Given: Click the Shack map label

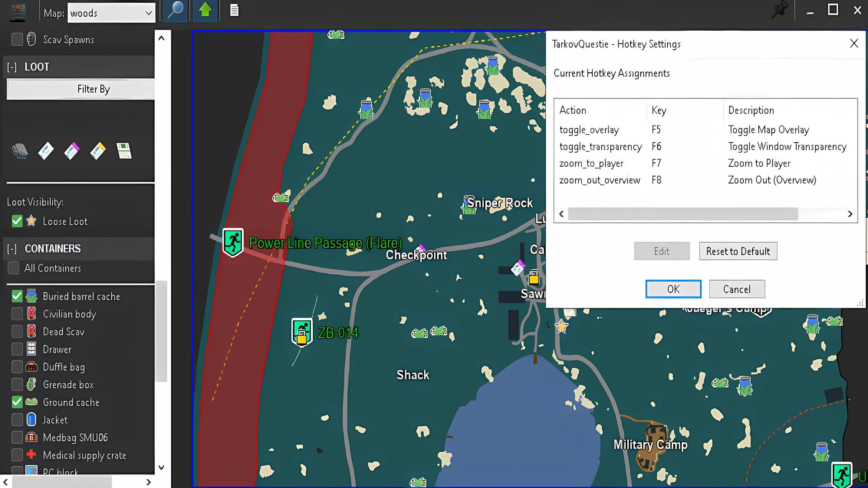Looking at the screenshot, I should [413, 375].
